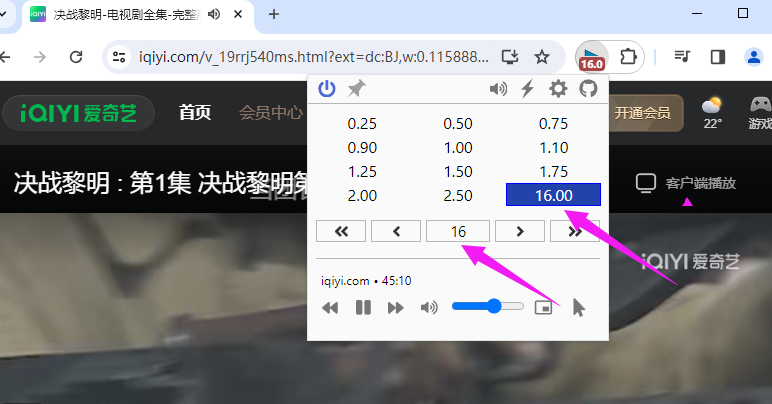Go to 首页 home menu
The height and width of the screenshot is (404, 772).
(x=194, y=113)
